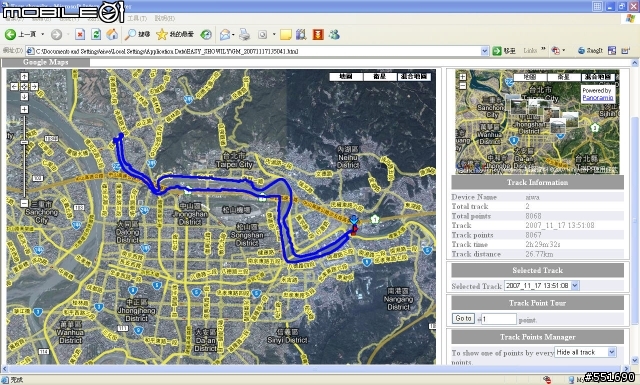
Task: Zoom out on the small Panoramio map
Action: tap(462, 86)
